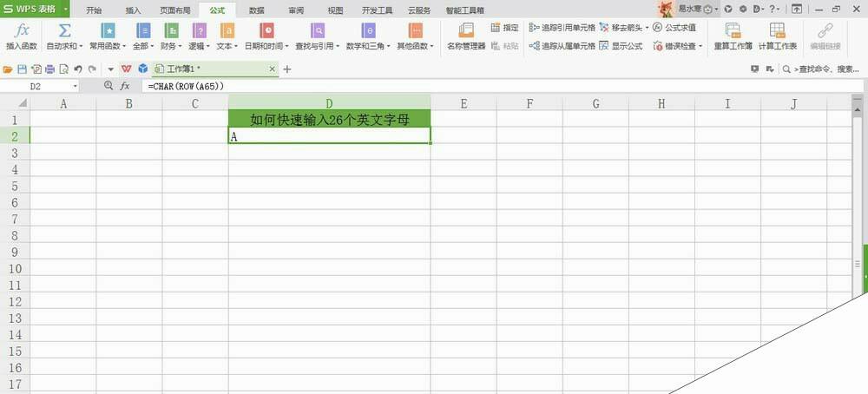Open the Text (文本) orange book icon
The height and width of the screenshot is (394, 868).
227,30
